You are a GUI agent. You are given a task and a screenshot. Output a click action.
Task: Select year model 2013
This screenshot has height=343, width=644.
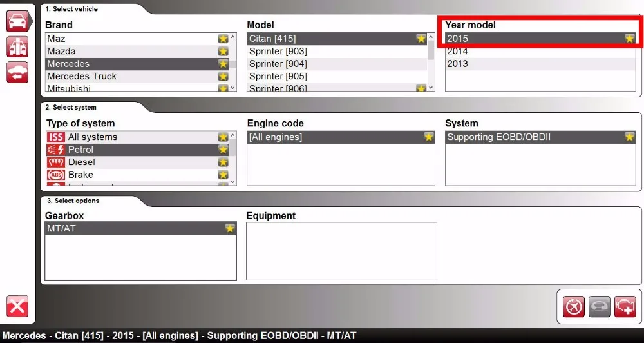(x=540, y=64)
